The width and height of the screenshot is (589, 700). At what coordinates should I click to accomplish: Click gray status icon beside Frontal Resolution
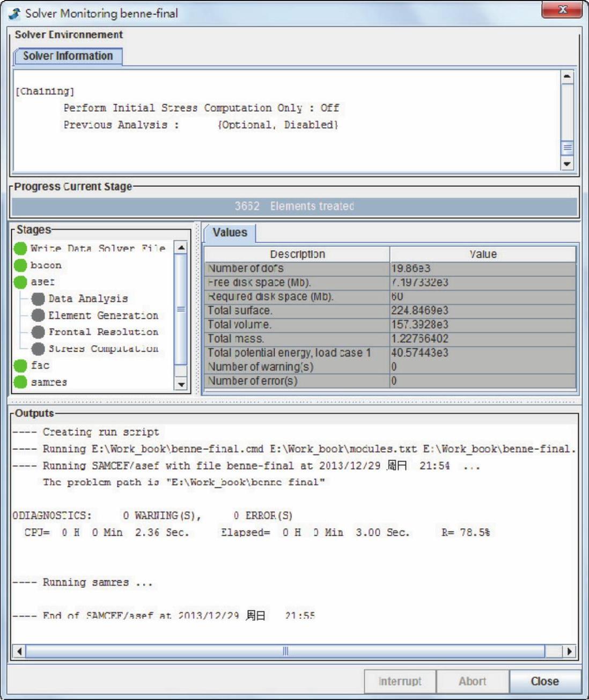38,332
